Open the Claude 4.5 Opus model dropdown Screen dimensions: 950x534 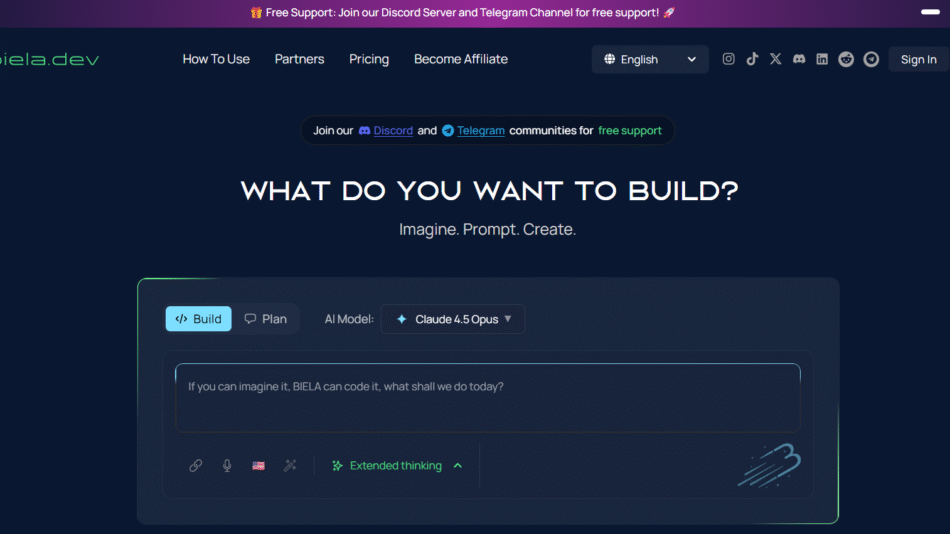[x=453, y=319]
